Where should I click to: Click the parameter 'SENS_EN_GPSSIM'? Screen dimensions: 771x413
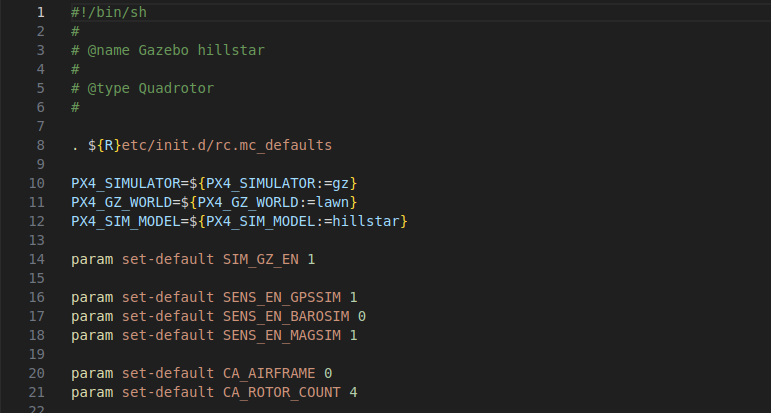point(282,297)
